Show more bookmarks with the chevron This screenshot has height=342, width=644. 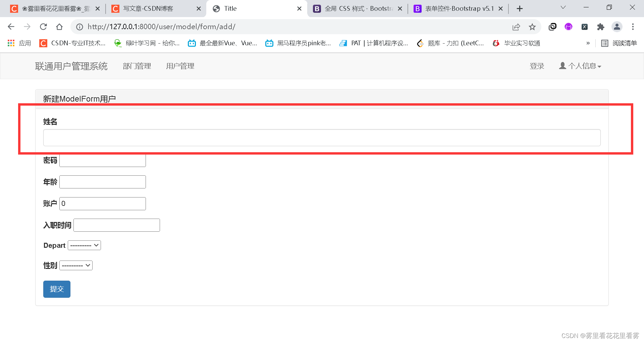click(588, 43)
